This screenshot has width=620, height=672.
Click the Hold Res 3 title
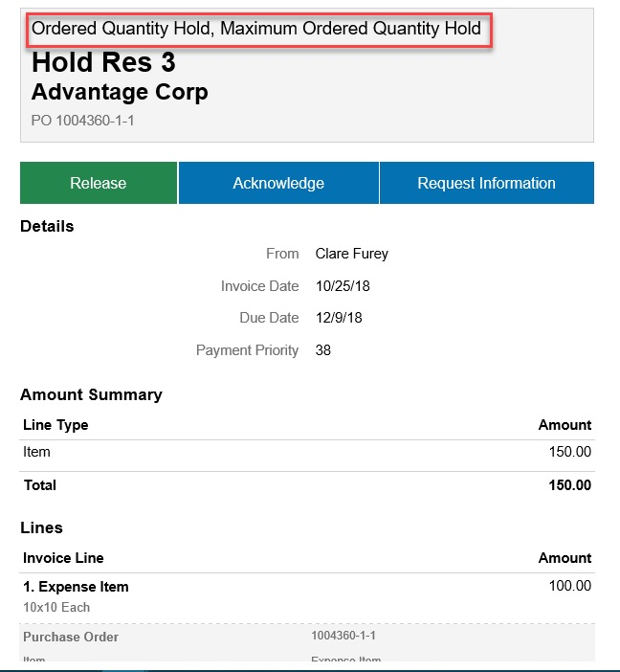(103, 63)
